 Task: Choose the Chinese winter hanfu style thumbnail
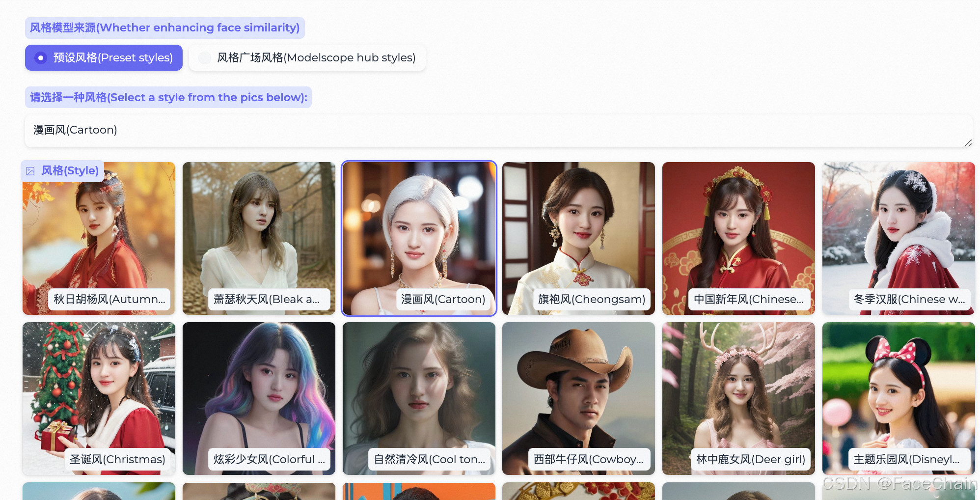point(898,238)
